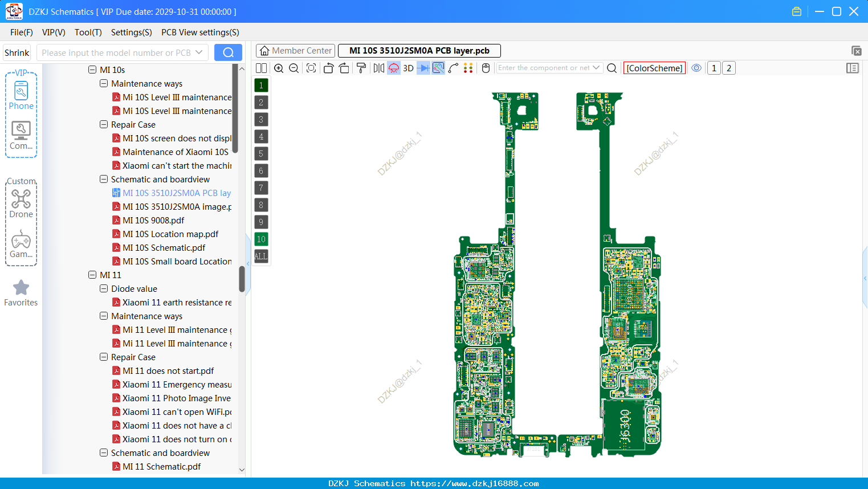Open PCB View settings(S) menu
Screen dimensions: 868x489
200,32
